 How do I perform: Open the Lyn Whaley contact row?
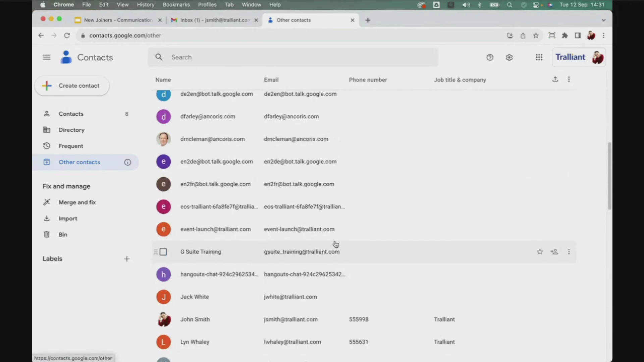click(x=364, y=342)
